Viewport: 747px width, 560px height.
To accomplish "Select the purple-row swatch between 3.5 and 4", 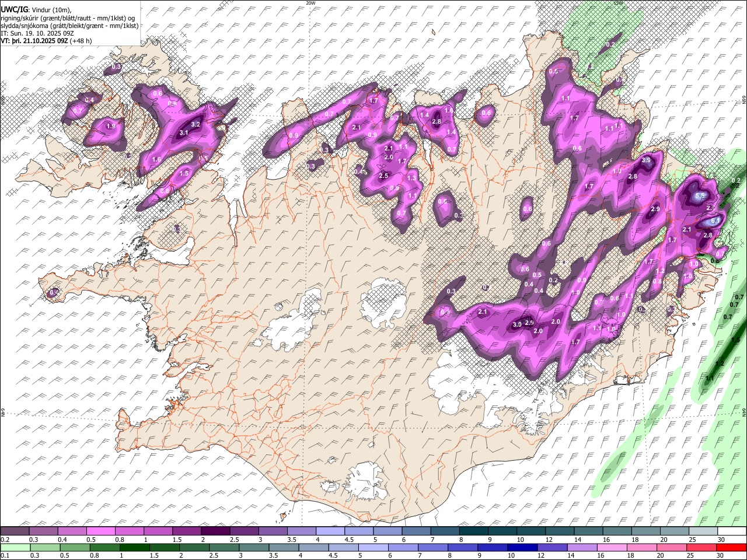I will pos(301,531).
